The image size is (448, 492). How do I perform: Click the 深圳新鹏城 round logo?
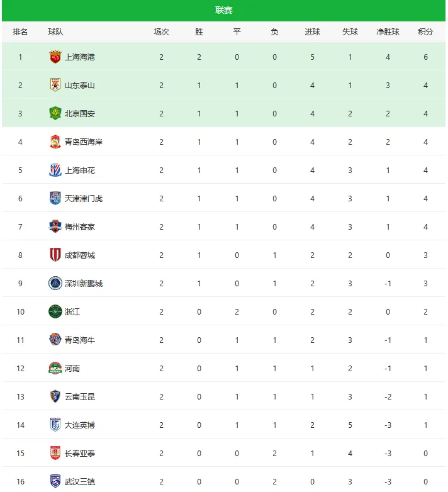55,283
